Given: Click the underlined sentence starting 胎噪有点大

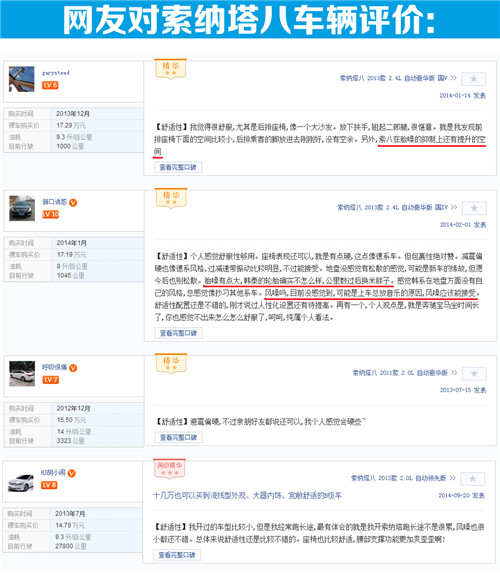Looking at the screenshot, I should click(x=298, y=281).
